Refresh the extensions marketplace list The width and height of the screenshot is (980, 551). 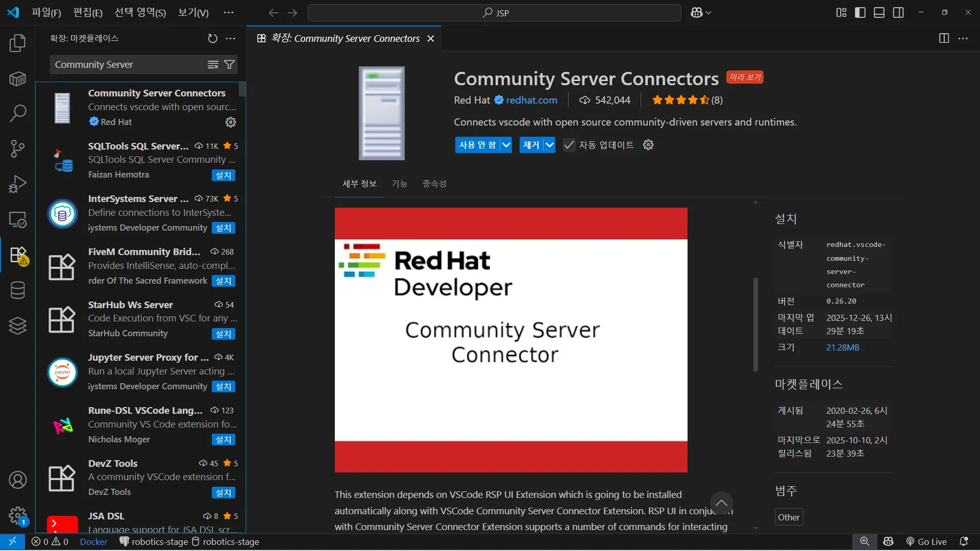[212, 39]
